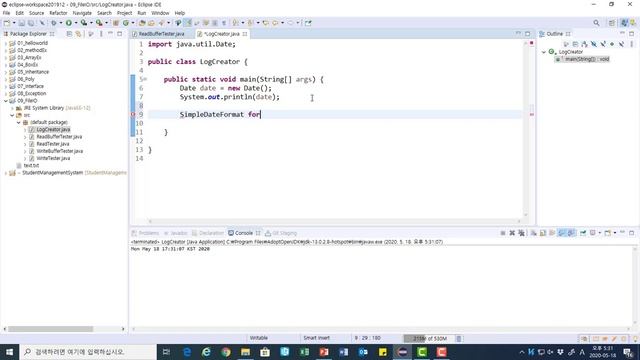Select StudentManagementSystem project
Screen dimensions: 640x360
click(52, 173)
